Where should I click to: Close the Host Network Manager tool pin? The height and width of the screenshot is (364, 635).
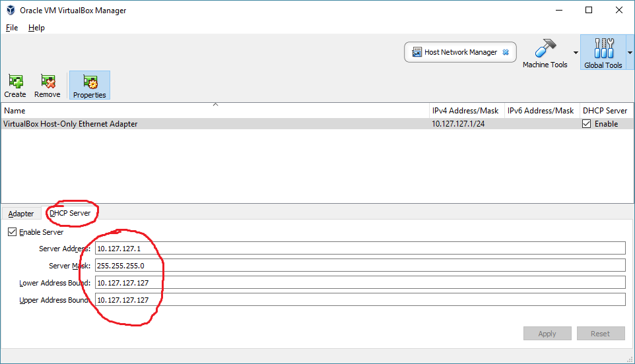point(506,52)
